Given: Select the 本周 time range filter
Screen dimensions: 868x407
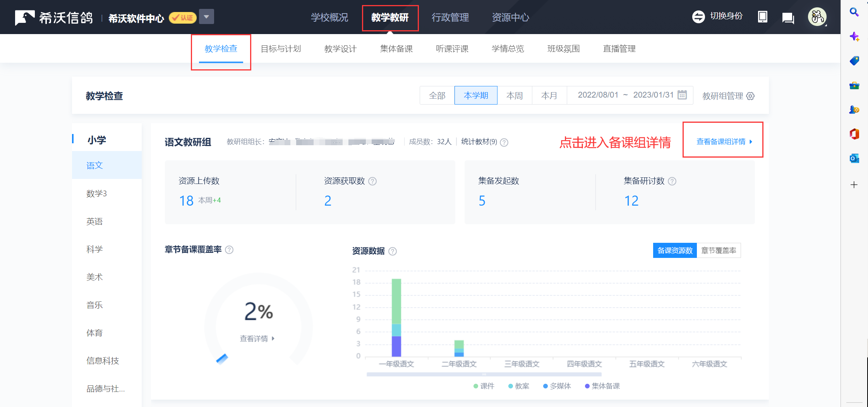Looking at the screenshot, I should (515, 95).
